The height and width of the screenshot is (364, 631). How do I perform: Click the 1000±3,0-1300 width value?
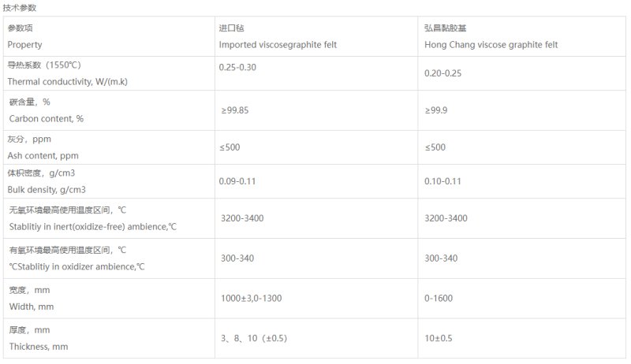pos(251,298)
